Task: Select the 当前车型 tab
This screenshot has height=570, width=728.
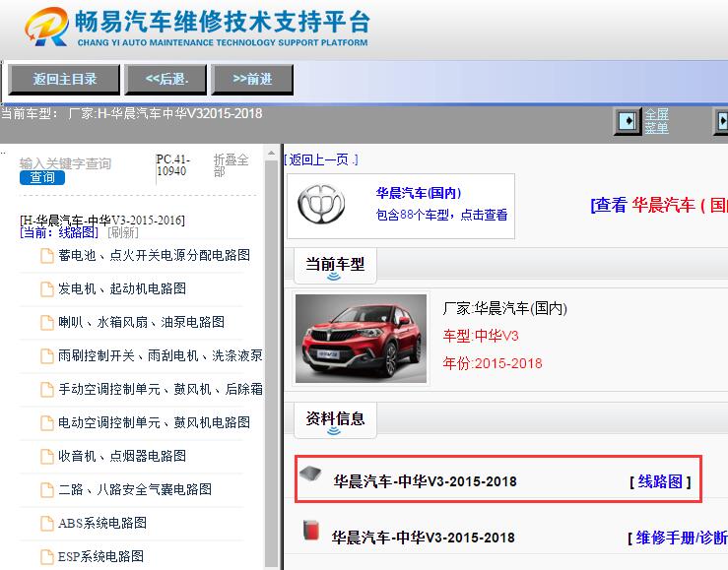Action: click(x=335, y=265)
